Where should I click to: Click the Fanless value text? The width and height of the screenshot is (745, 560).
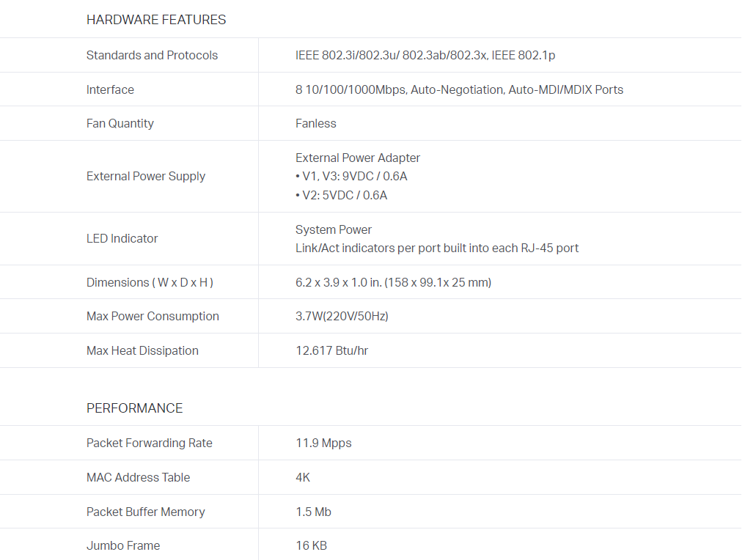315,124
